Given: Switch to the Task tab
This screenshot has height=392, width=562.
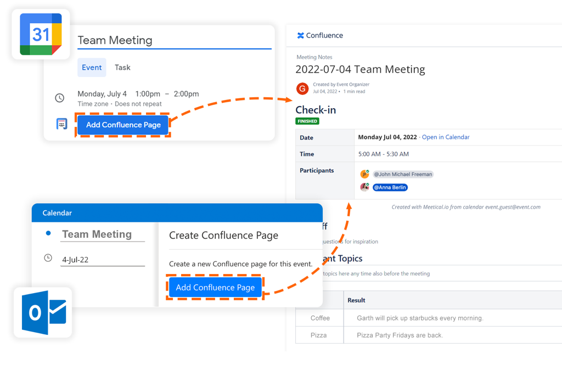Looking at the screenshot, I should coord(122,68).
